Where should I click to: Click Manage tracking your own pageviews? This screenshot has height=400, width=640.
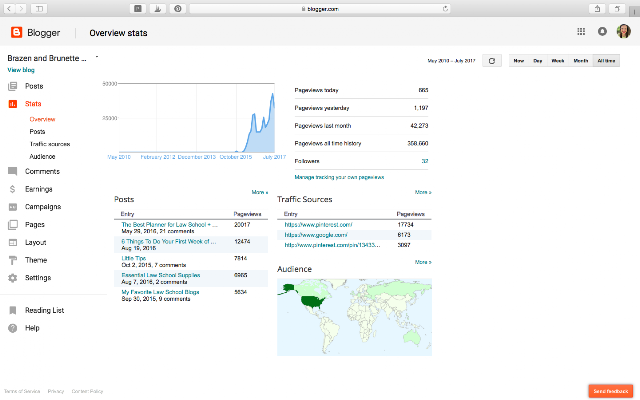(339, 177)
